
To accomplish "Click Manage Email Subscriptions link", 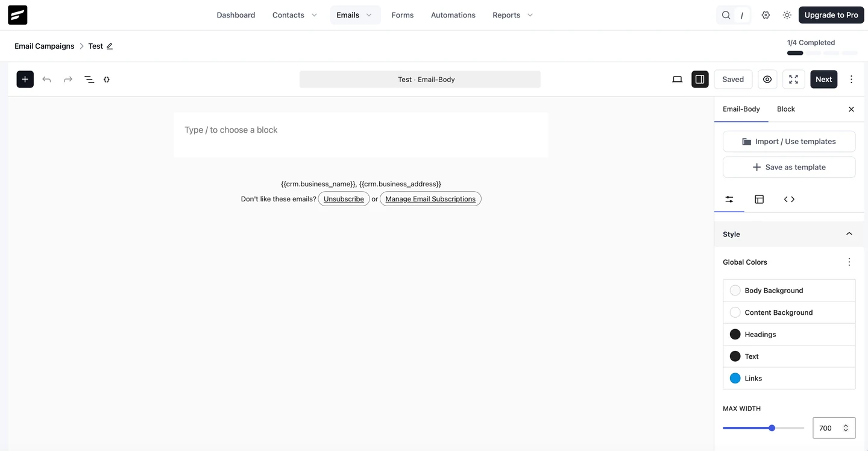I will pos(430,199).
